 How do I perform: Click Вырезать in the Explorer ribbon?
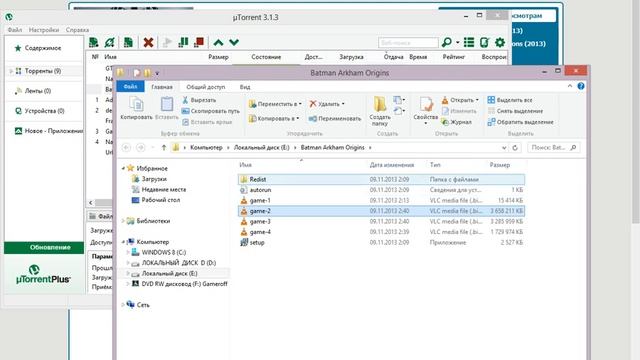[x=199, y=100]
